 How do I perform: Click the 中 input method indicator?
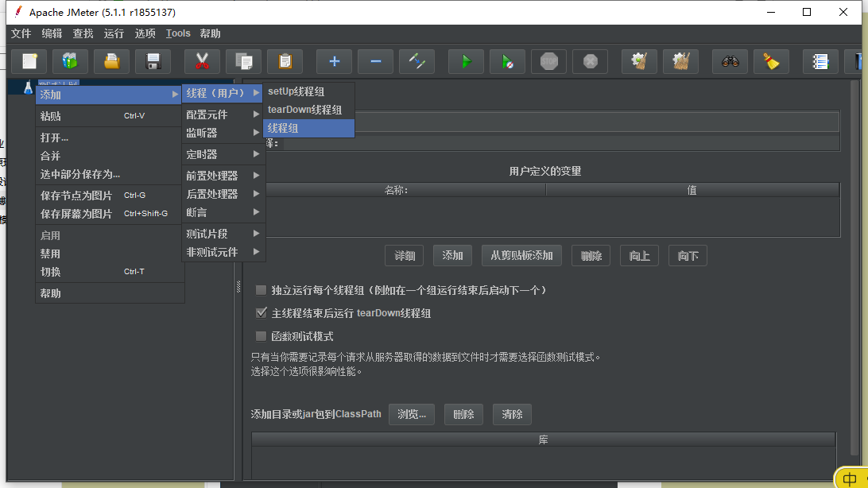[850, 479]
